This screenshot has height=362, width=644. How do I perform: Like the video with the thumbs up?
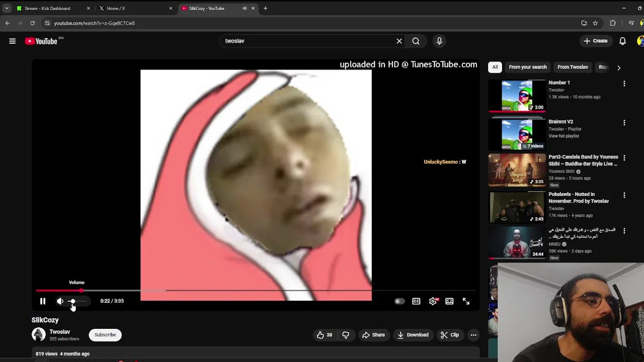tap(325, 335)
